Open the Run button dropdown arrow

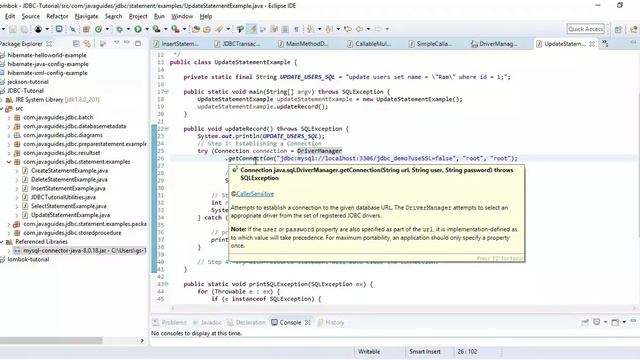pos(146,29)
